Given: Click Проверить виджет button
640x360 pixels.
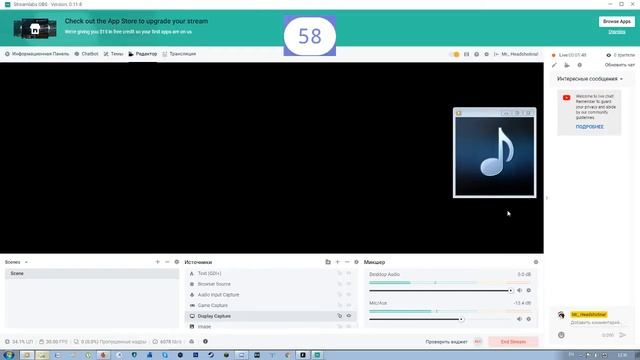Looking at the screenshot, I should (x=446, y=342).
